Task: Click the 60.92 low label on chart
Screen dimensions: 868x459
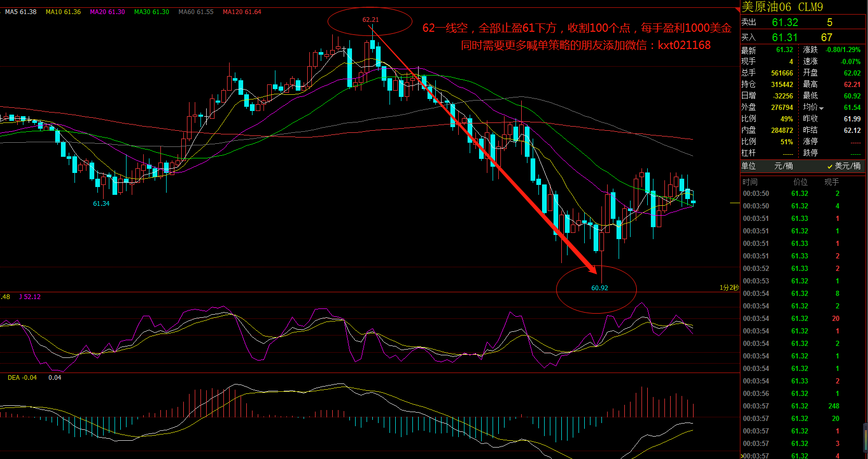Action: (599, 288)
